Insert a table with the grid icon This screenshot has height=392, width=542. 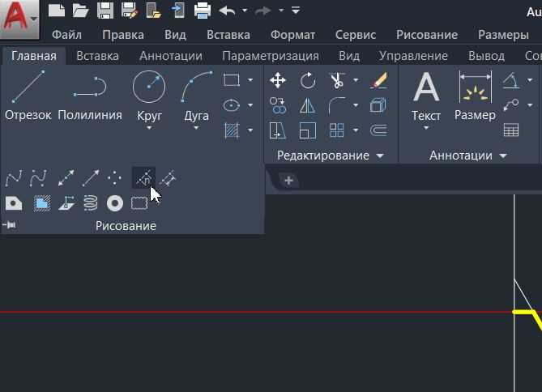(x=511, y=130)
